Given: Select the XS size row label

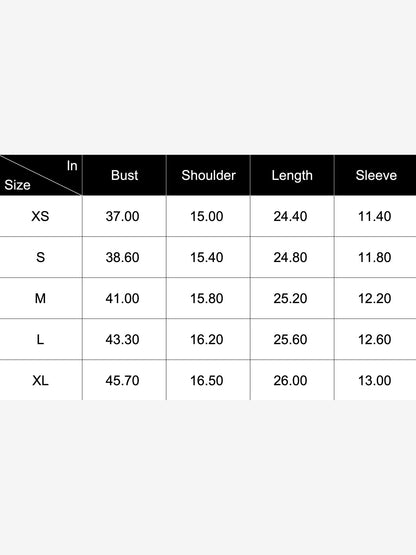Looking at the screenshot, I should pyautogui.click(x=40, y=216).
